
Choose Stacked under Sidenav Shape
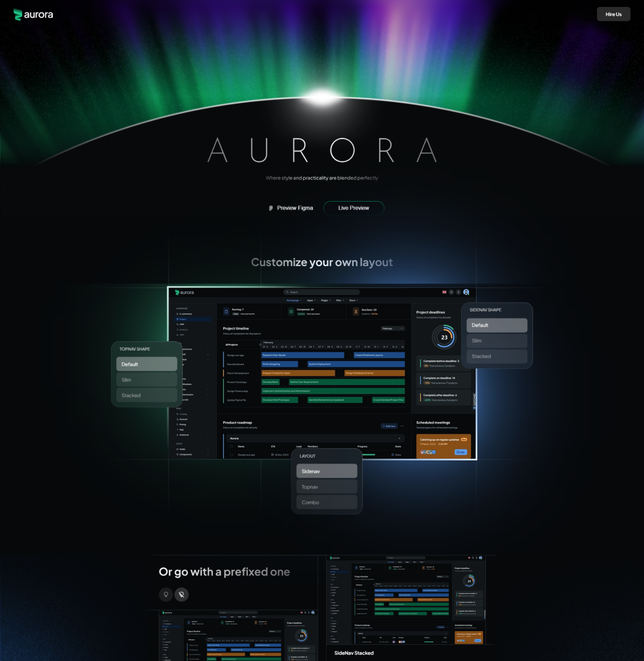click(497, 356)
